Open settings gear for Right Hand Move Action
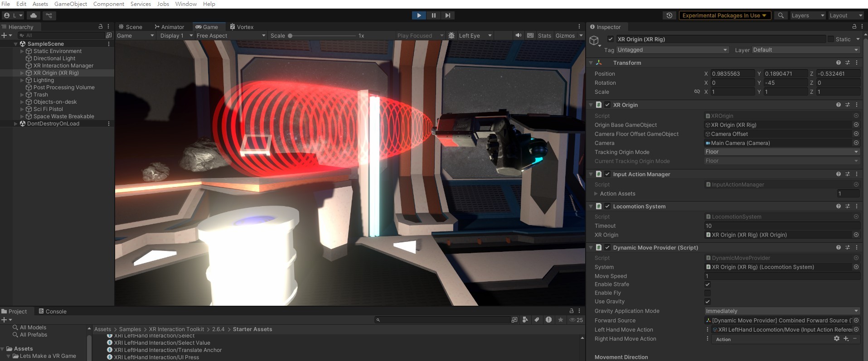 [x=837, y=339]
